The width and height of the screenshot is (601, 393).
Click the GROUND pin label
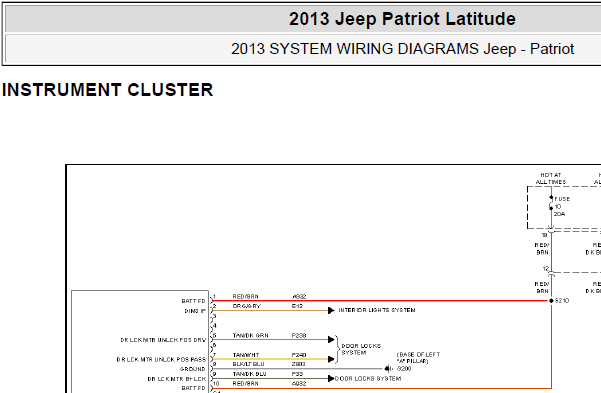193,369
